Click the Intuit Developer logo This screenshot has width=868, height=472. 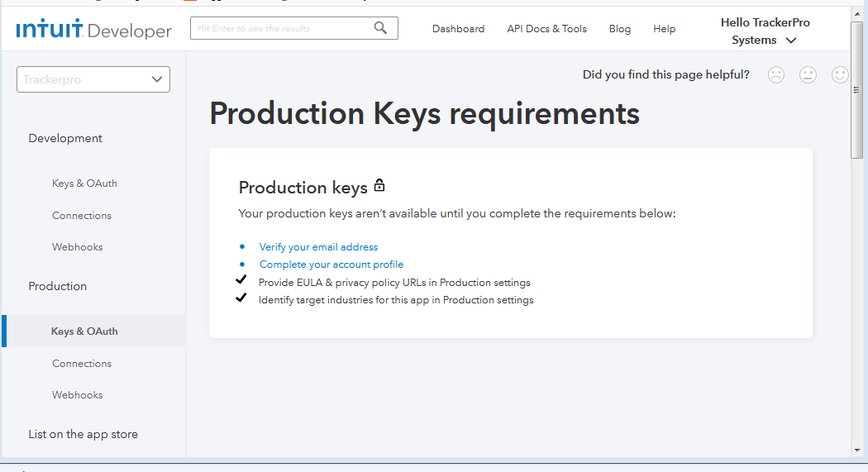click(x=94, y=31)
